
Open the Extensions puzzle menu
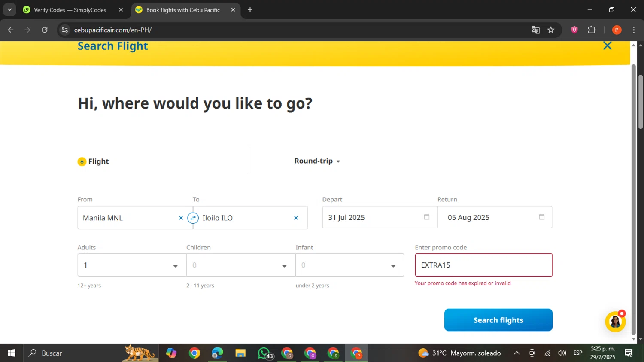592,30
